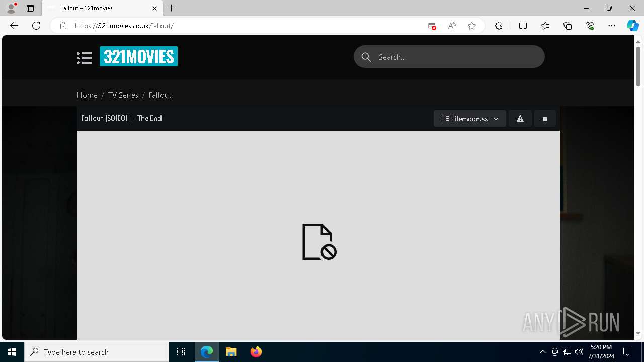The height and width of the screenshot is (362, 644).
Task: Open Settings and more ellipsis menu
Action: pyautogui.click(x=612, y=26)
